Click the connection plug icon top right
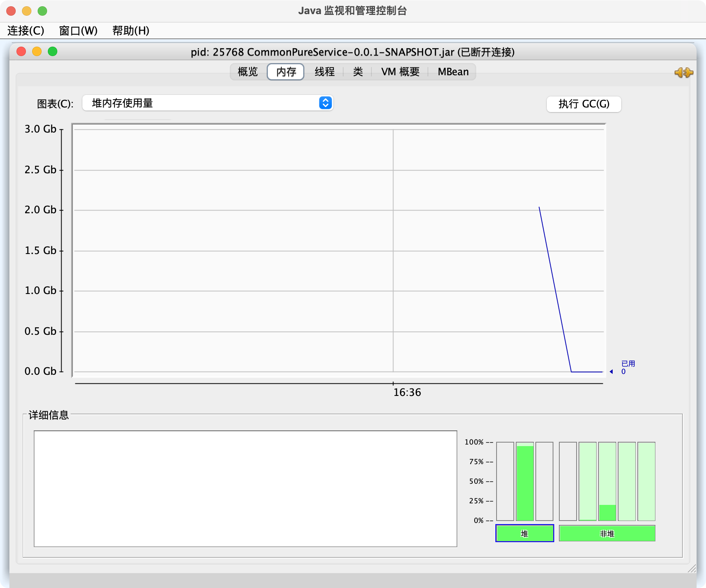Screen dimensions: 706x588 point(684,73)
